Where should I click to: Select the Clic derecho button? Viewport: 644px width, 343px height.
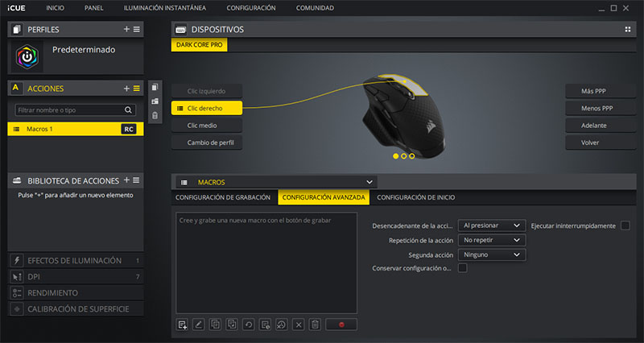pyautogui.click(x=207, y=108)
